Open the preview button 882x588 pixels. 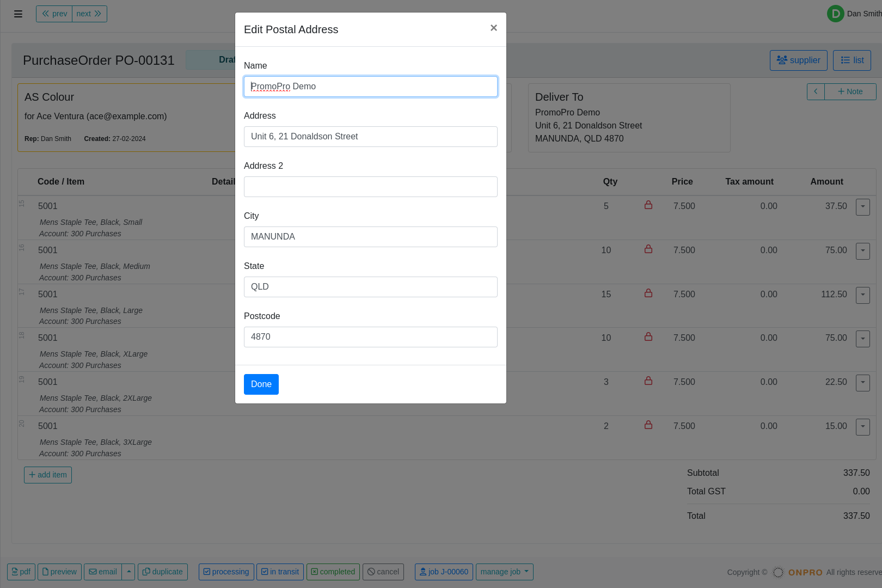tap(59, 572)
